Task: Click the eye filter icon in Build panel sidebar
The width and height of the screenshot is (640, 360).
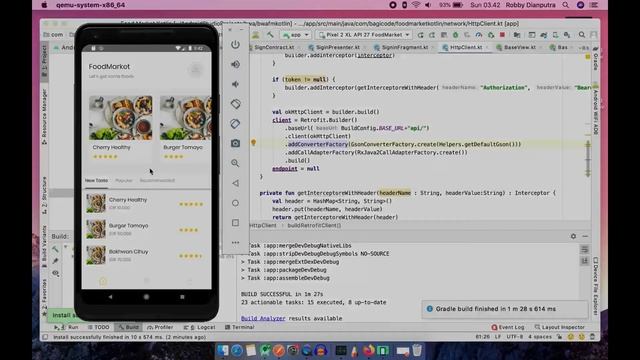Action: 55,273
